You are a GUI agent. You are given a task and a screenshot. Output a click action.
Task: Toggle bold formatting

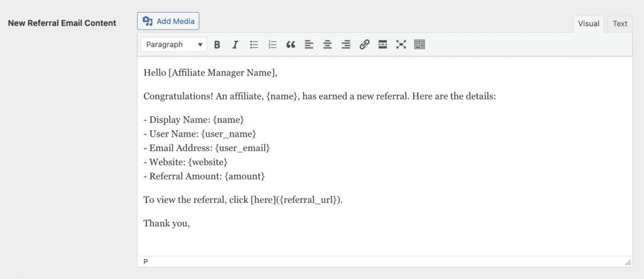pos(217,45)
